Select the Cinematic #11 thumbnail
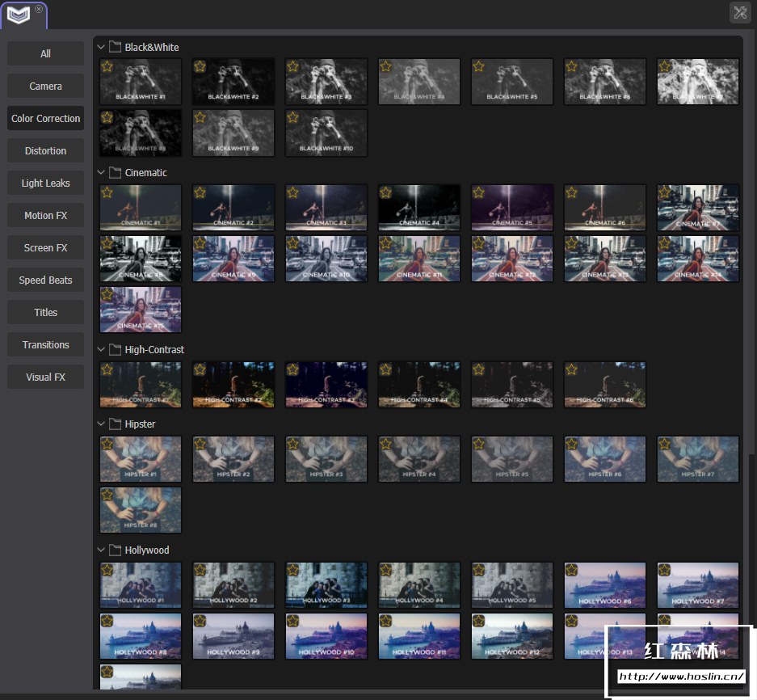Image resolution: width=757 pixels, height=700 pixels. click(419, 259)
